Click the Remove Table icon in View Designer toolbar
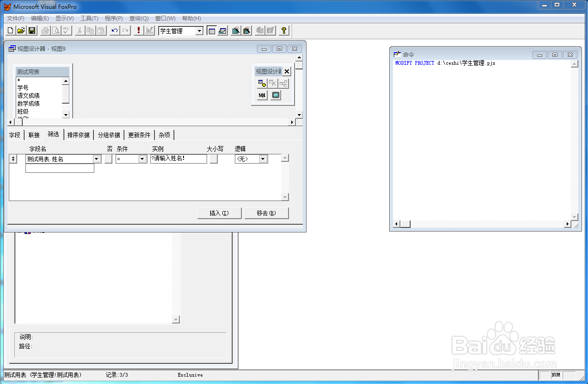This screenshot has width=588, height=384. tap(273, 84)
